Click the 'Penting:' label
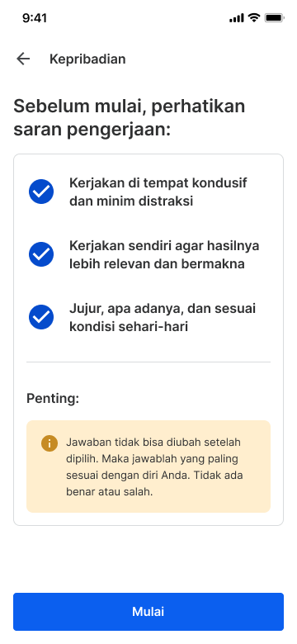 [x=53, y=399]
